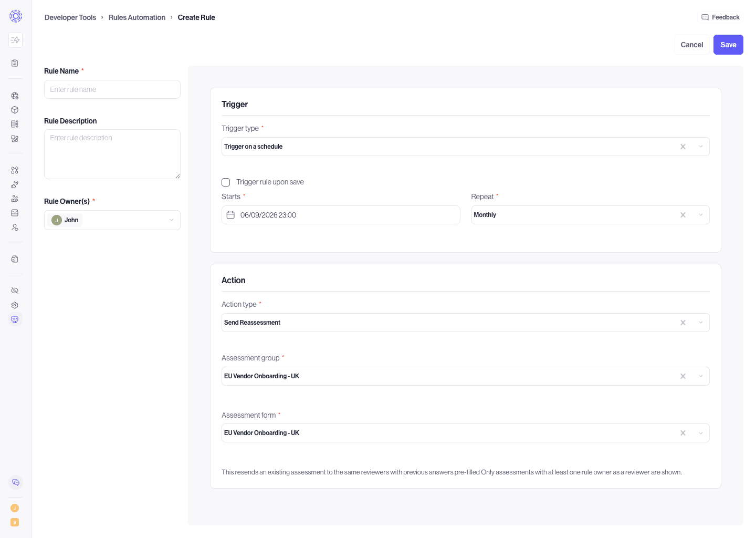Click the Feedback button
The height and width of the screenshot is (538, 756).
(x=720, y=17)
